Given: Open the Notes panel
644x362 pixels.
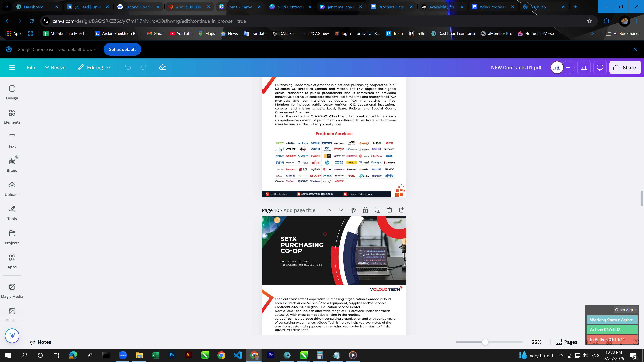Looking at the screenshot, I should click(x=40, y=342).
